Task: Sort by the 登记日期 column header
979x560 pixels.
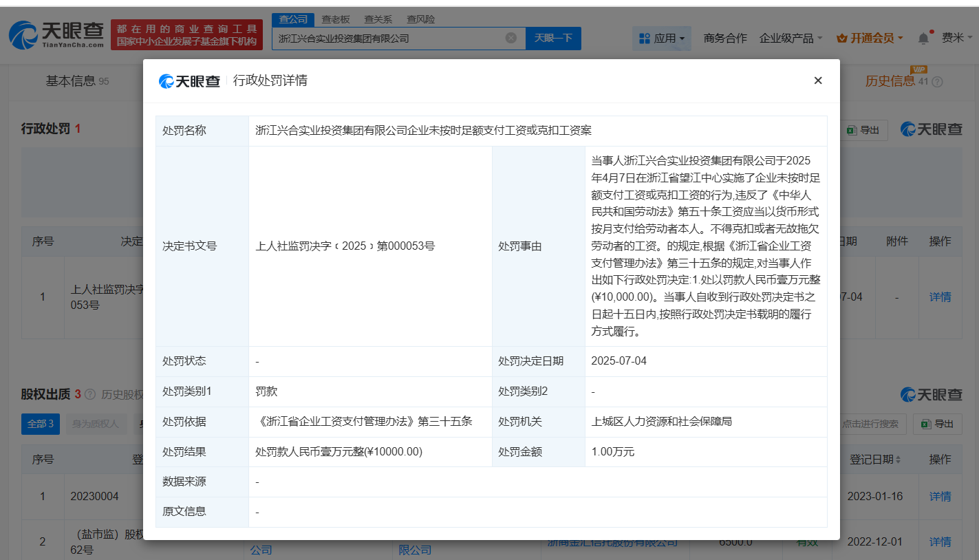Action: [875, 459]
